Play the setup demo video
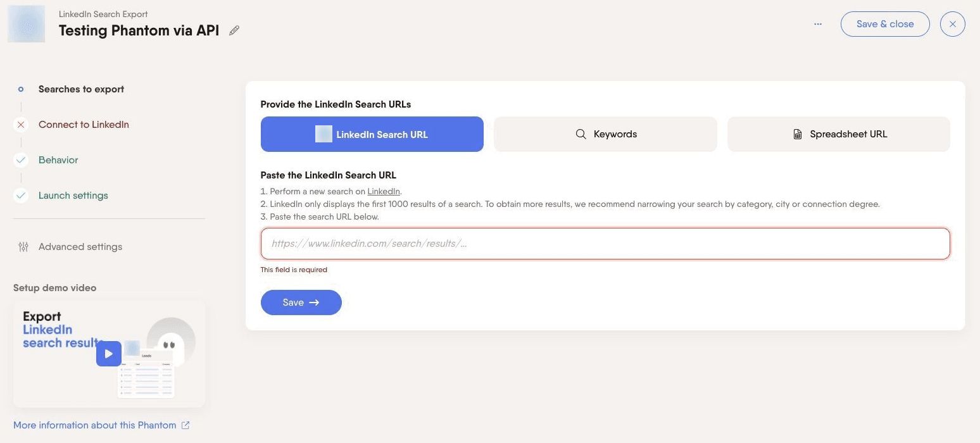 108,354
